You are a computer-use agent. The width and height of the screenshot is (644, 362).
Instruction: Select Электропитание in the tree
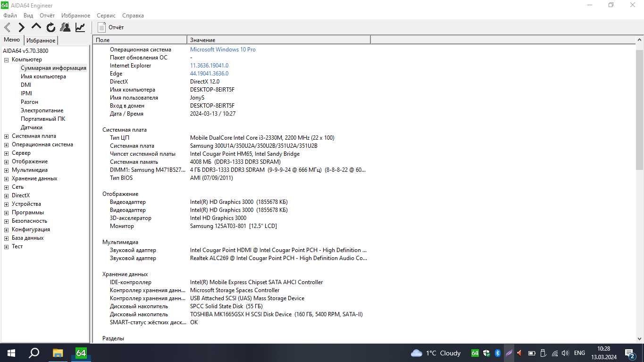coord(42,110)
